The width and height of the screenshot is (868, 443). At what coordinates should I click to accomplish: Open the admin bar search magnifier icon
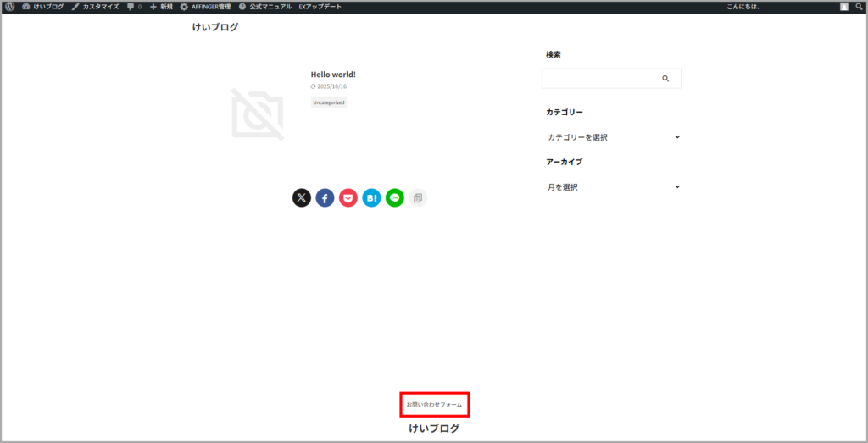[859, 7]
